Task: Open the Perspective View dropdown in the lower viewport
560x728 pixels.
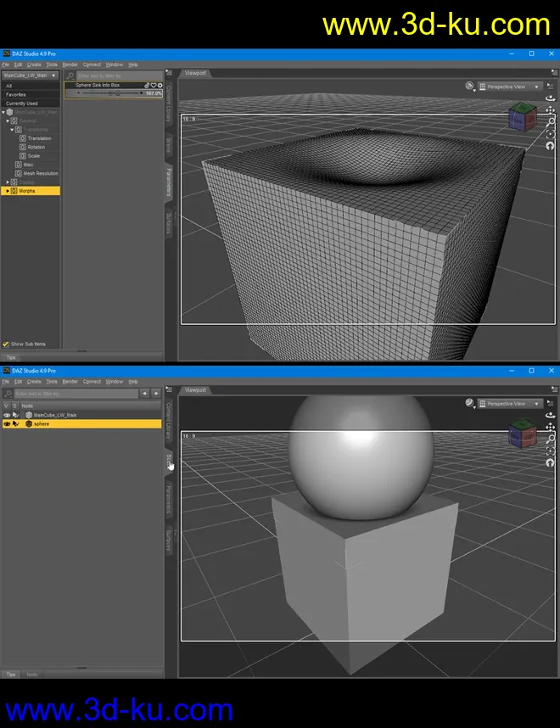Action: pyautogui.click(x=509, y=404)
